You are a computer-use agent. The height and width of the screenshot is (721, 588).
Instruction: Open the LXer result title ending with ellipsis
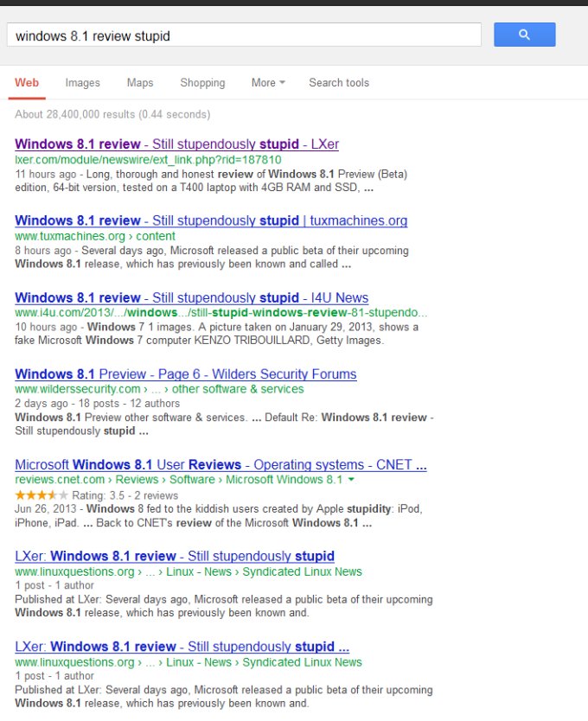[x=182, y=647]
